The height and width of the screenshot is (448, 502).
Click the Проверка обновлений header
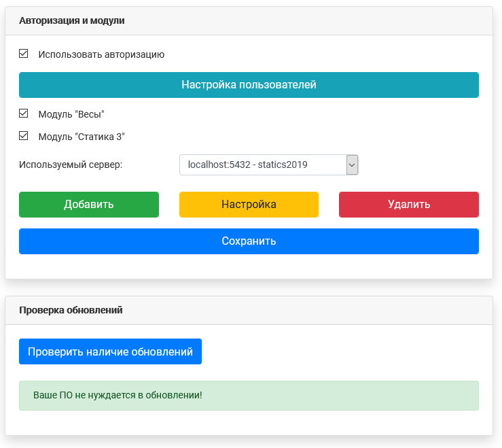coord(71,310)
